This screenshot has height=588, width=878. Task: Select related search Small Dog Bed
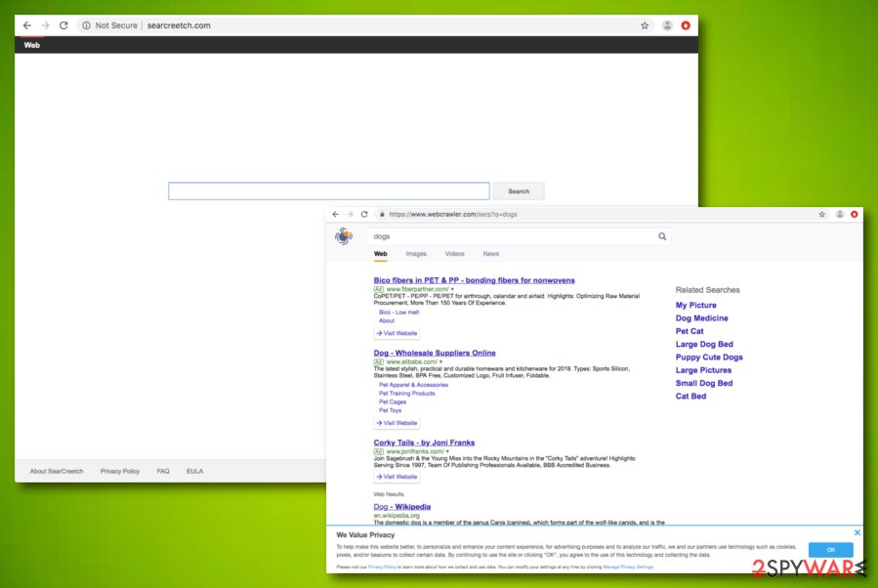[704, 383]
